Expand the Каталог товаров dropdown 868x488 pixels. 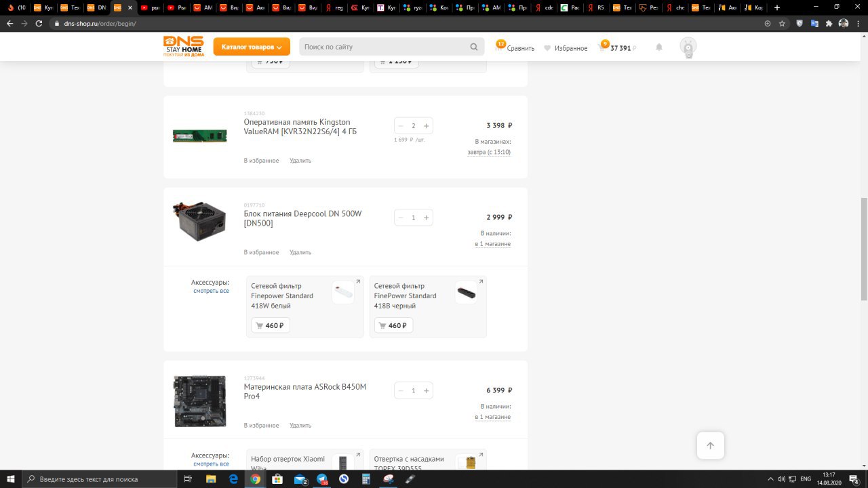pyautogui.click(x=252, y=47)
